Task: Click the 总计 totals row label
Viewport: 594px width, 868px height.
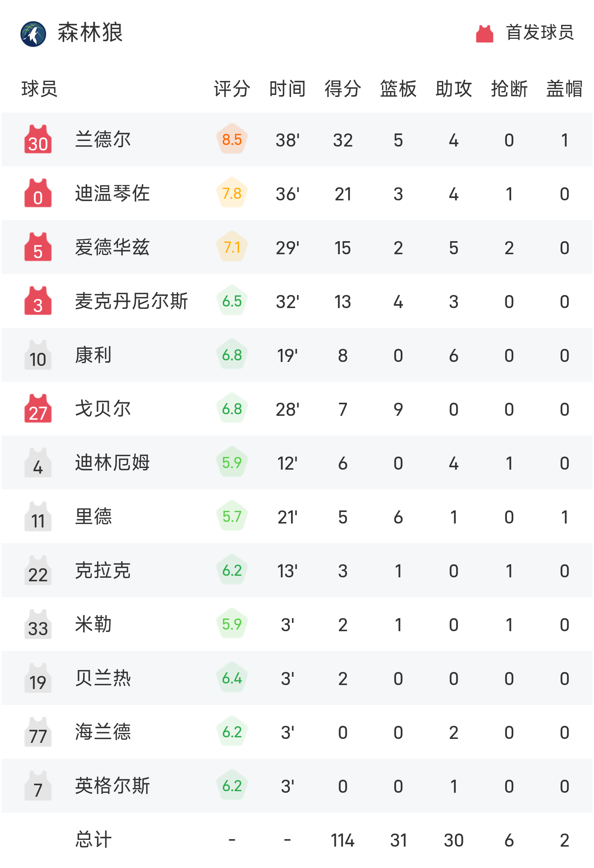Action: click(93, 839)
